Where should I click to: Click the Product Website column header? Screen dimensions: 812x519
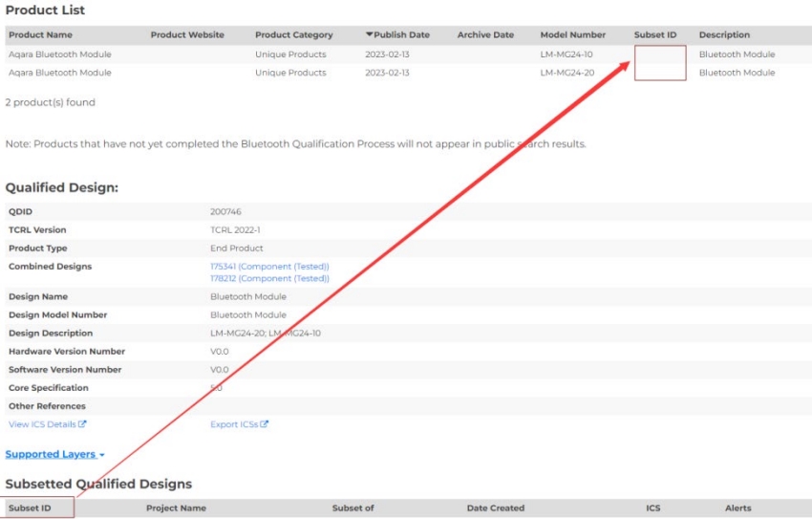point(187,35)
